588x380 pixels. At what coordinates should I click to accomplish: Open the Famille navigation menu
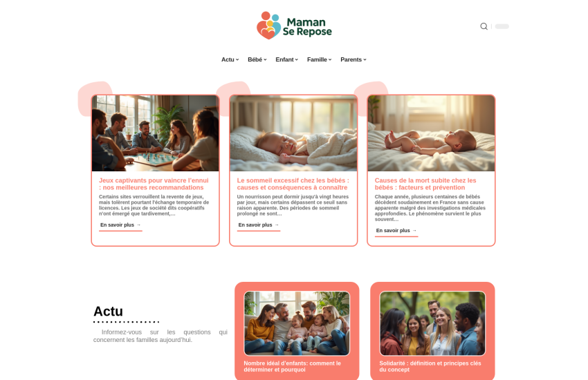(x=319, y=59)
